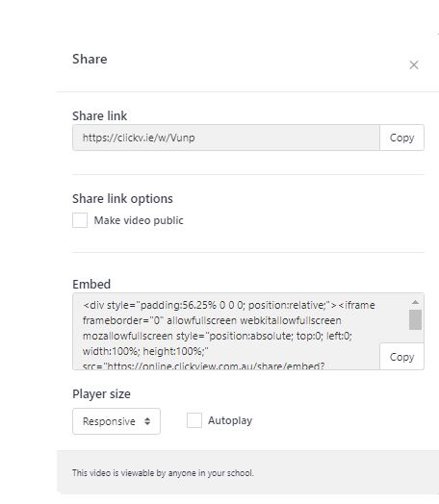Tick the Make video public checkbox

point(80,220)
